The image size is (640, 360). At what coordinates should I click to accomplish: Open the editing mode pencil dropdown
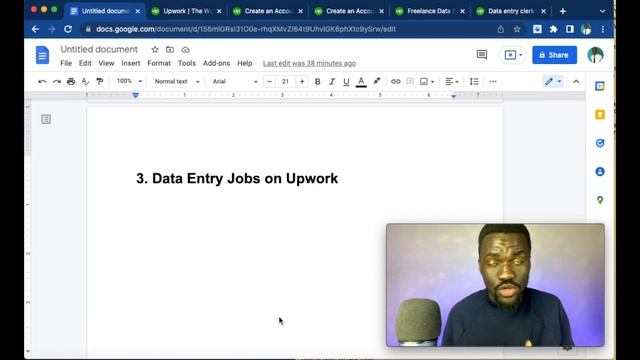(x=553, y=82)
